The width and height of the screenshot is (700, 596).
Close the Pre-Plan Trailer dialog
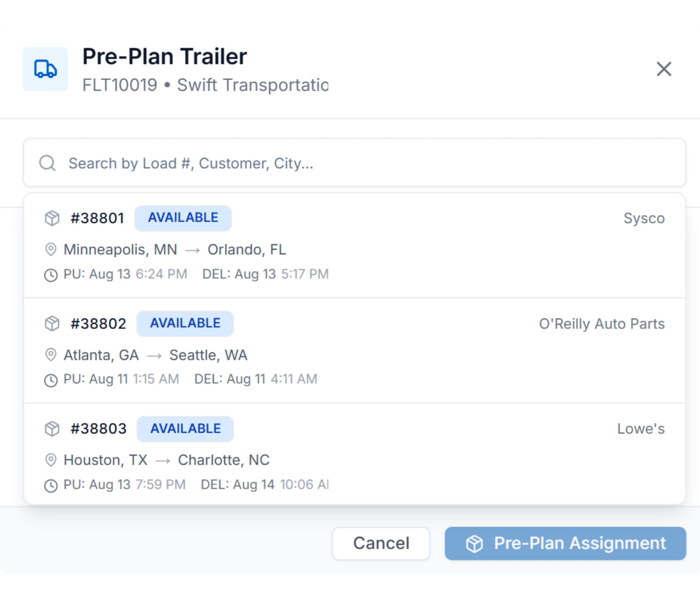click(x=664, y=69)
